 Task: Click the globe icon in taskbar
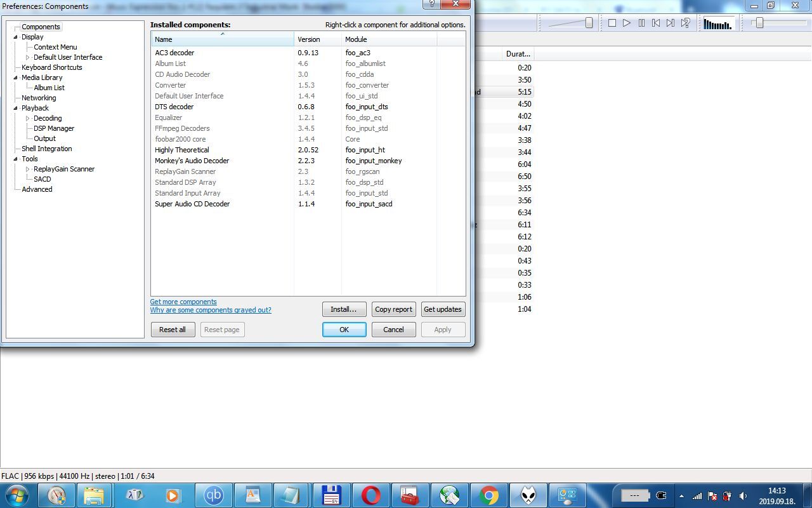(x=450, y=495)
